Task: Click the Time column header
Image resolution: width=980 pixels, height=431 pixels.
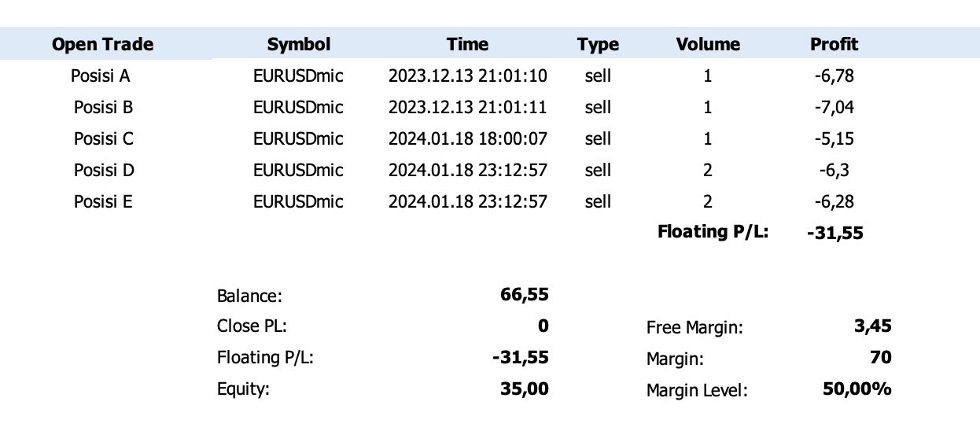Action: [x=467, y=44]
